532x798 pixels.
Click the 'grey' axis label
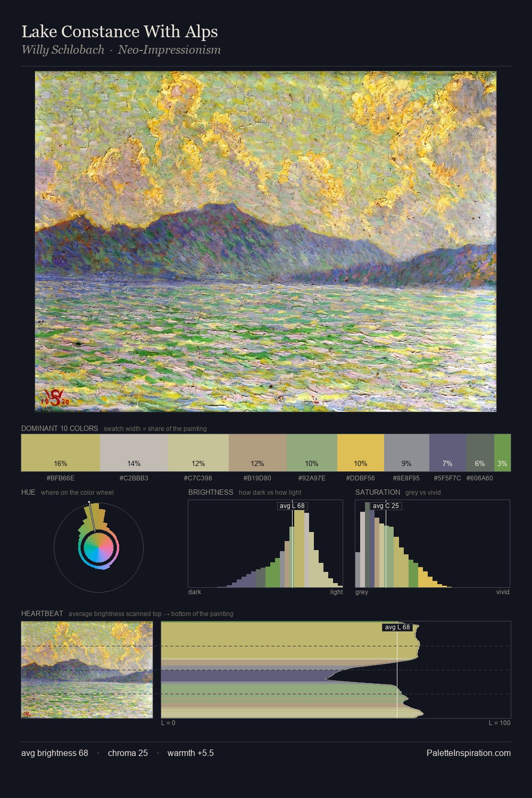(362, 592)
